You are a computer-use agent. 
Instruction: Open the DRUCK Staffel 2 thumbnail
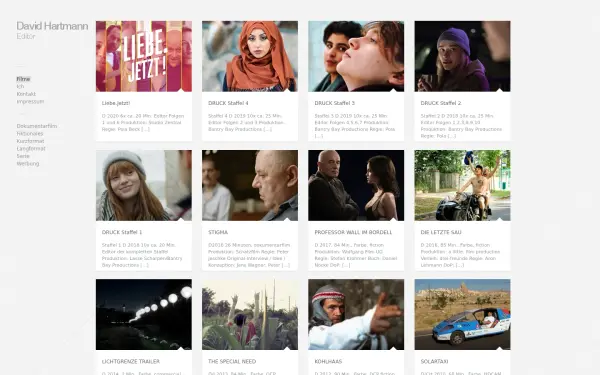coord(462,56)
